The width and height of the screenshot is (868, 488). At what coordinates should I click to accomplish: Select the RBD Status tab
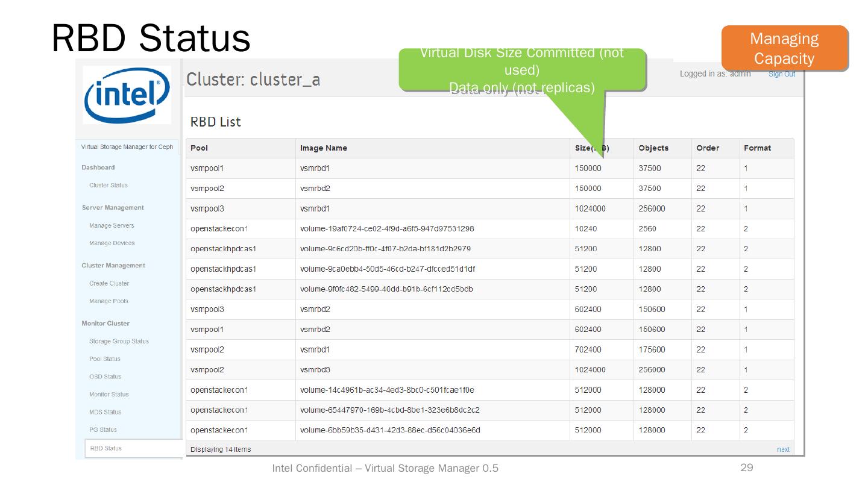pyautogui.click(x=105, y=448)
